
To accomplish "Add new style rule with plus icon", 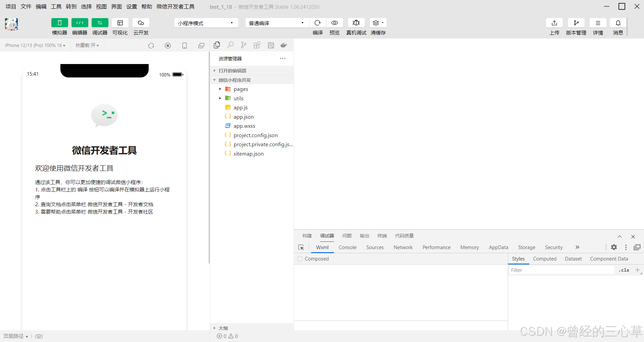I will pos(637,270).
